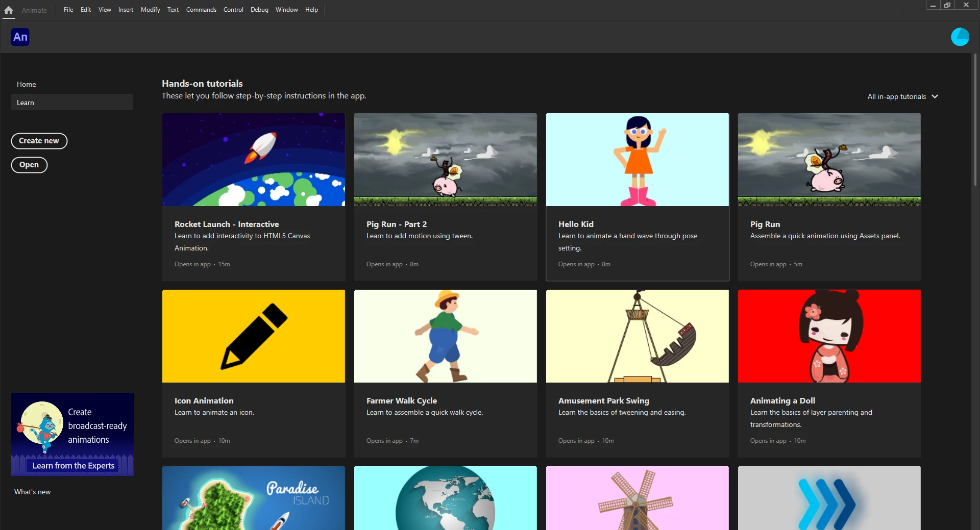This screenshot has height=530, width=980.
Task: Open the Paradise Island tutorial thumbnail
Action: tap(254, 498)
